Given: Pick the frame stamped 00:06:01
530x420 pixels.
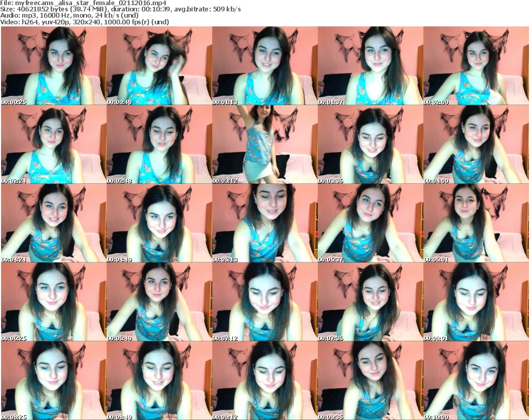Looking at the screenshot, I should point(476,224).
